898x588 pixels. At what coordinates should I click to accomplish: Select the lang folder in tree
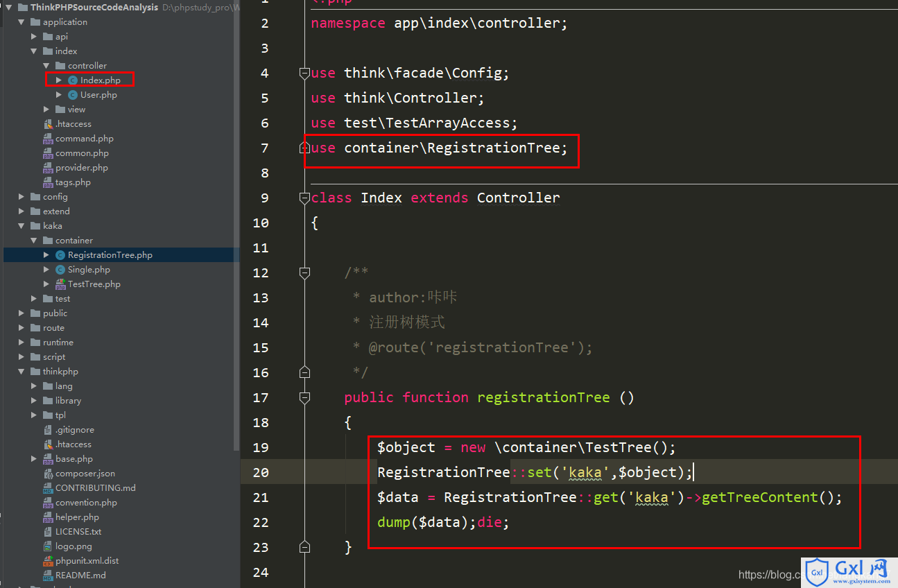[x=64, y=386]
